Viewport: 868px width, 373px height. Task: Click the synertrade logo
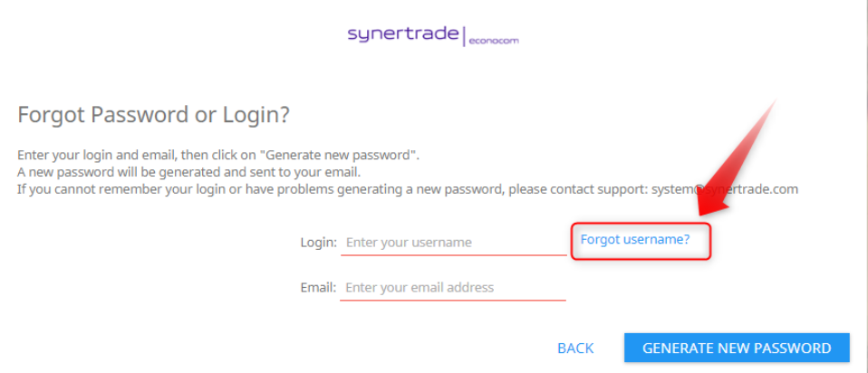coord(403,34)
